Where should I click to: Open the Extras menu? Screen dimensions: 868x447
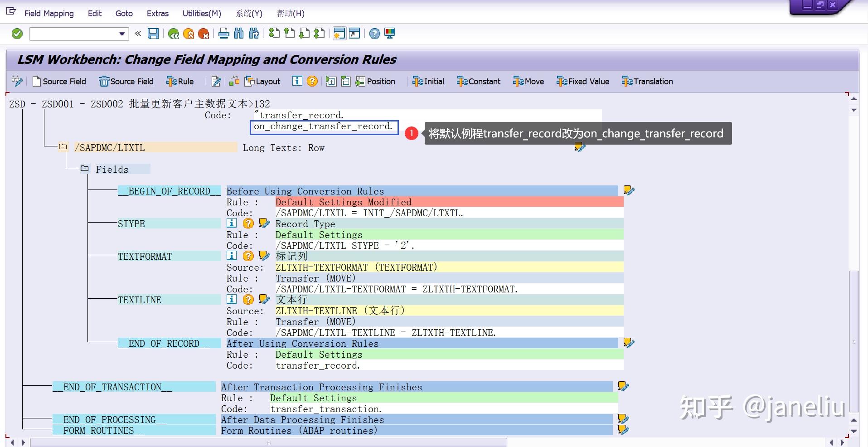click(157, 14)
